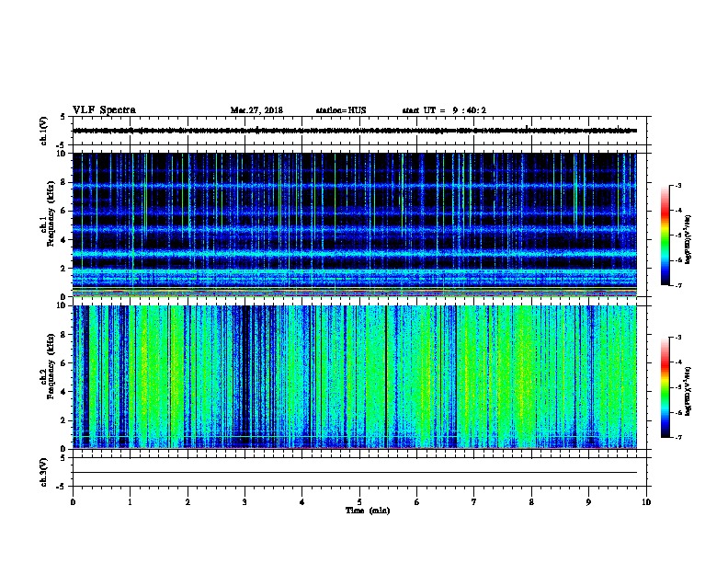Click time axis tick label '9'
The width and height of the screenshot is (728, 563).
[588, 502]
